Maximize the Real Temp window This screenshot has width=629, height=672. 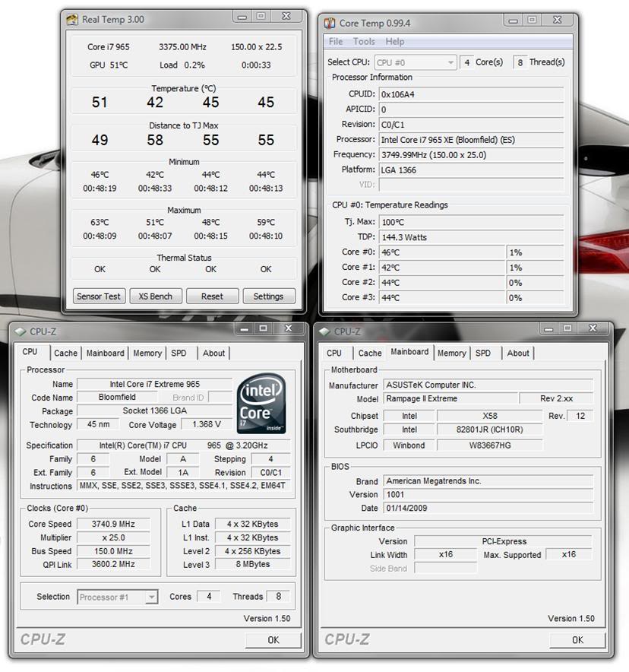261,17
